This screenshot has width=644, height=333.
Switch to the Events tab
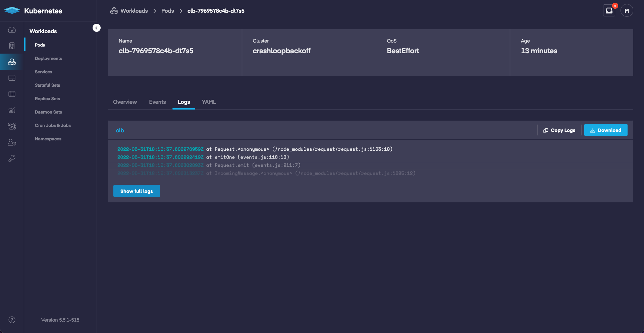click(x=157, y=102)
